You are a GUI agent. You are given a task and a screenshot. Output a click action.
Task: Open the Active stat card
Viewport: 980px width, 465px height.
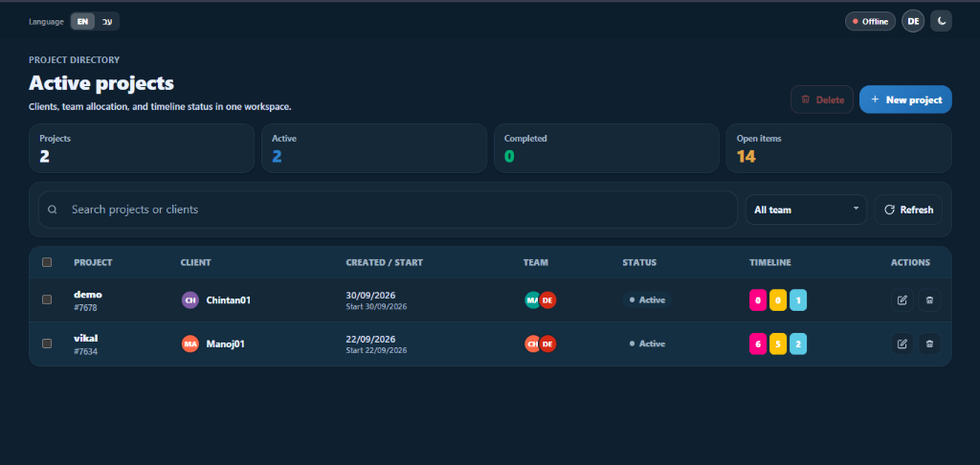click(x=374, y=148)
